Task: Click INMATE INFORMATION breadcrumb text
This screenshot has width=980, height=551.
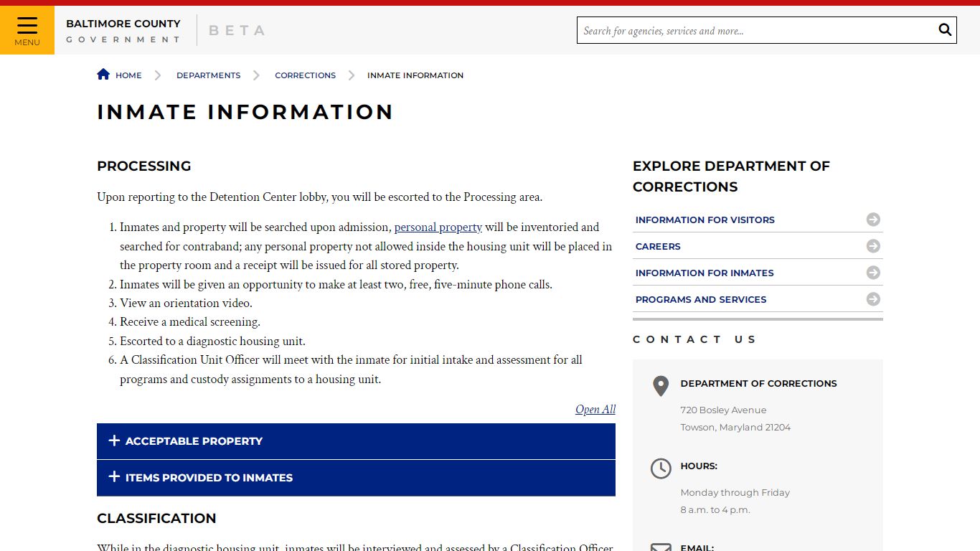Action: point(415,75)
